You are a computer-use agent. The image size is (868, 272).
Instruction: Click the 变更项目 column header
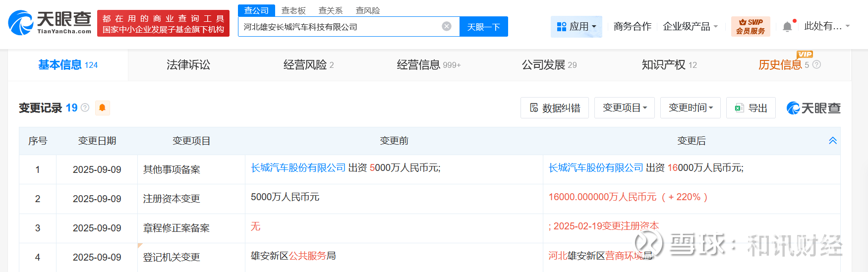191,141
